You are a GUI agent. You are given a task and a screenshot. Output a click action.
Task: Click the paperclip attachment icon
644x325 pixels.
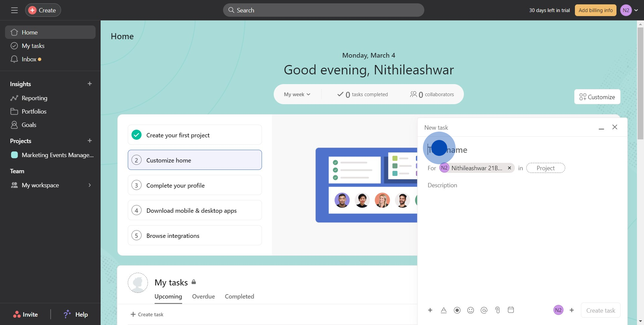coord(497,310)
